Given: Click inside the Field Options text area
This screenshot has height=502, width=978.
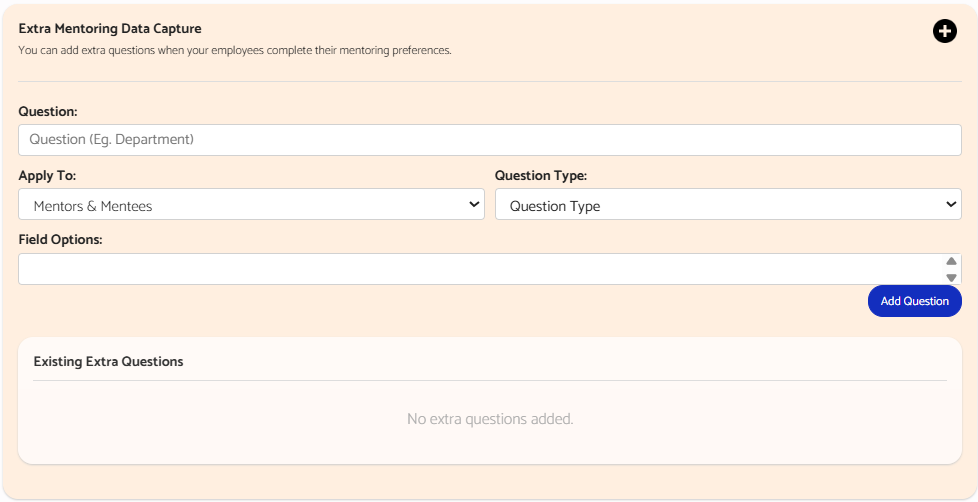Looking at the screenshot, I should tap(481, 269).
